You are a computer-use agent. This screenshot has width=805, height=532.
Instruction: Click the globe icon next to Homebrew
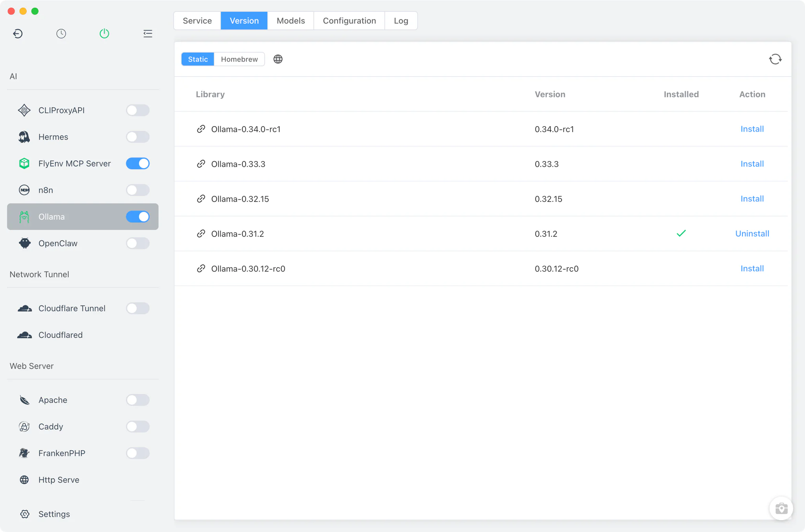click(x=278, y=59)
